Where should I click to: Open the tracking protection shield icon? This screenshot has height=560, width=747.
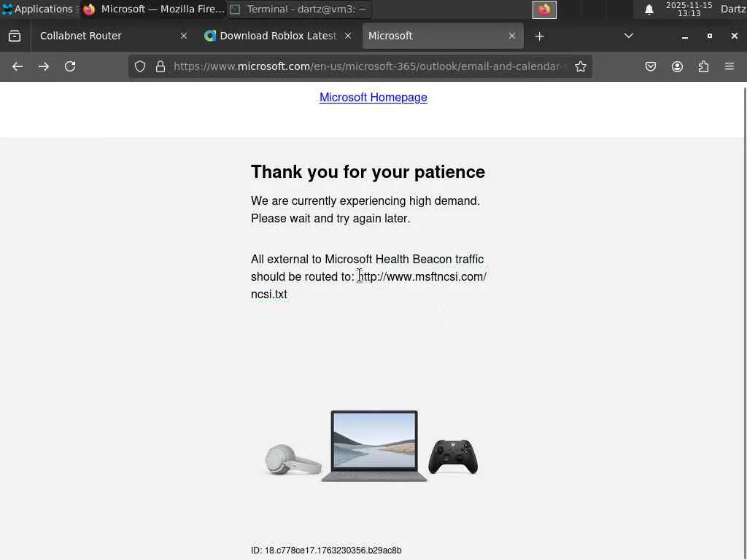[x=139, y=66]
